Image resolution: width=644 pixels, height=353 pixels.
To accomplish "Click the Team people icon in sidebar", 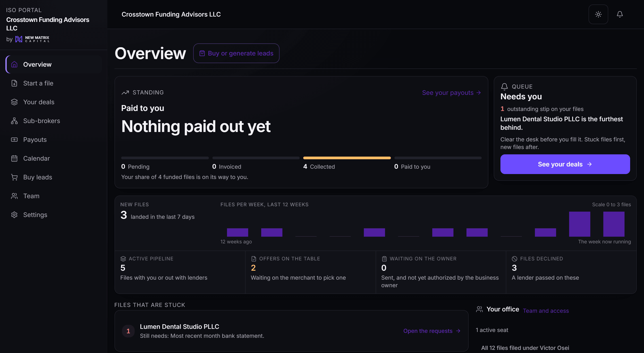I will (14, 196).
